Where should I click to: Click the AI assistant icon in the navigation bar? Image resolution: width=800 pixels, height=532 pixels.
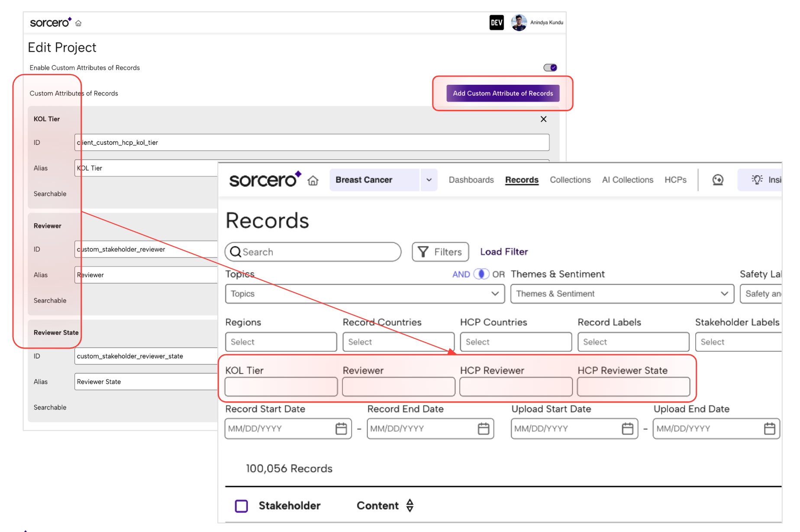(x=718, y=180)
